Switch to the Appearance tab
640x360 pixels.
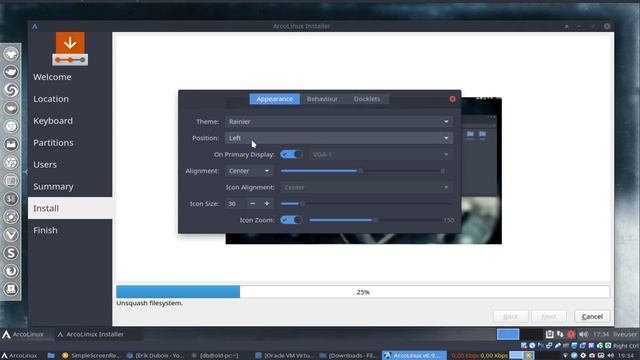tap(274, 99)
